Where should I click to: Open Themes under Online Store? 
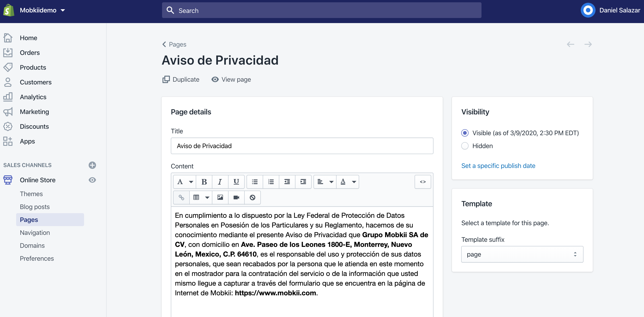tap(31, 194)
